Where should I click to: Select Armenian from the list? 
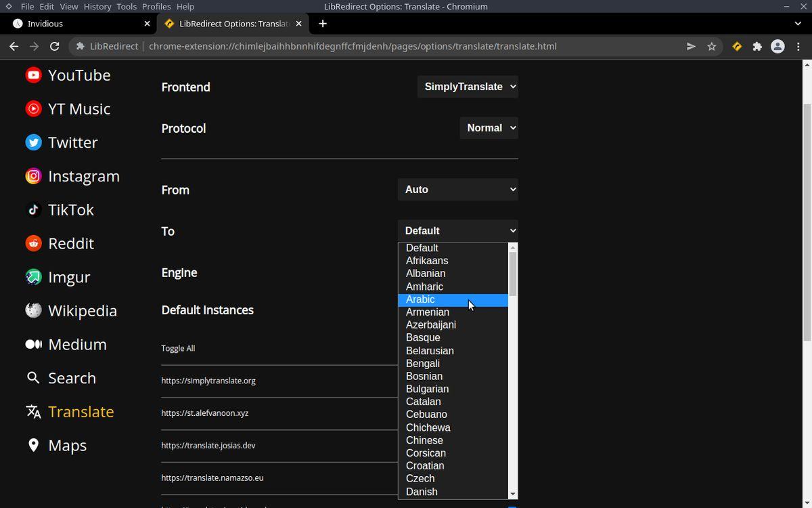453,312
